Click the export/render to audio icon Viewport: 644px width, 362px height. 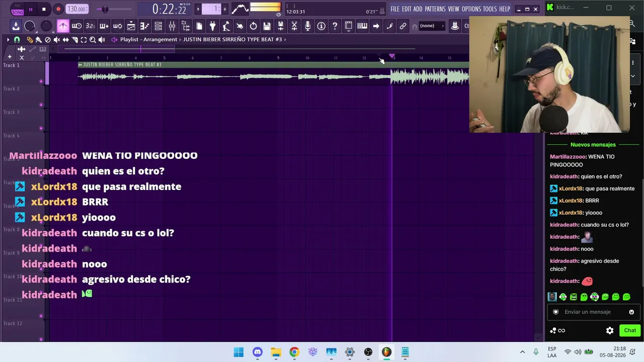pyautogui.click(x=280, y=26)
